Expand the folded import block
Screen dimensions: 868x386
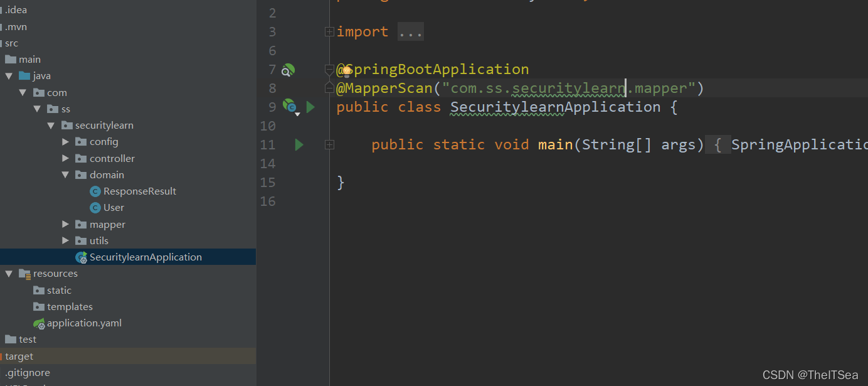329,32
